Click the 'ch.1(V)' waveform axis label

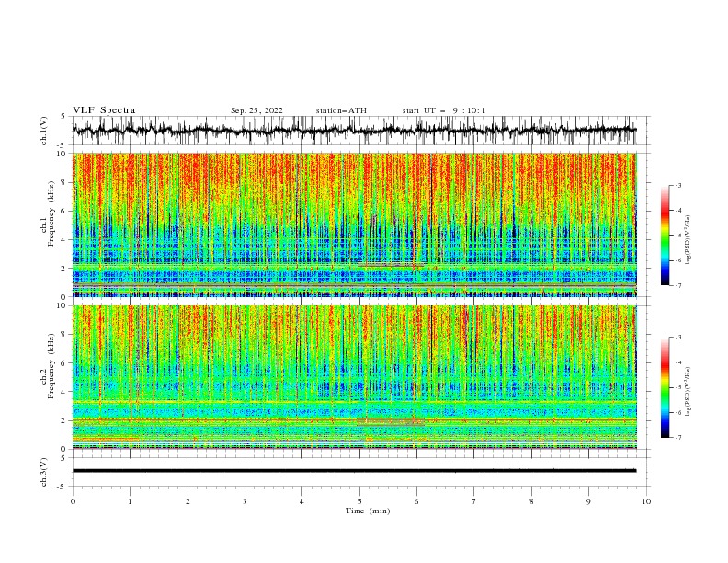coord(44,131)
